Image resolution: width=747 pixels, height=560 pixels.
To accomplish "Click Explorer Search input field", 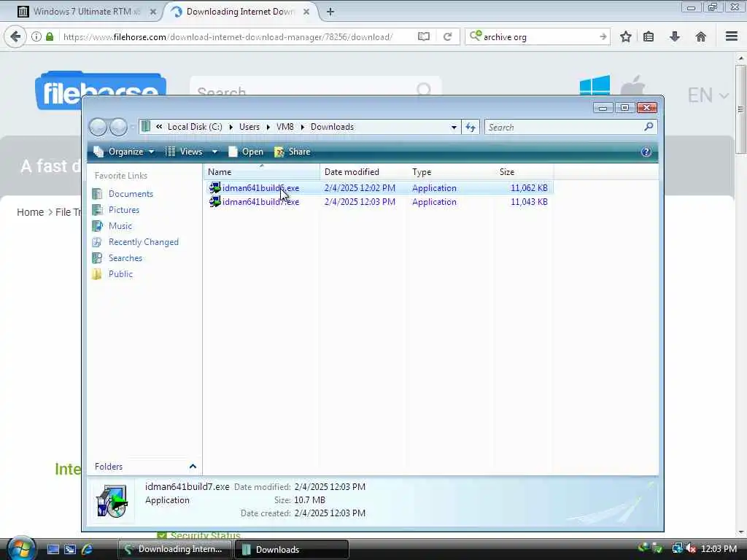I will [564, 127].
